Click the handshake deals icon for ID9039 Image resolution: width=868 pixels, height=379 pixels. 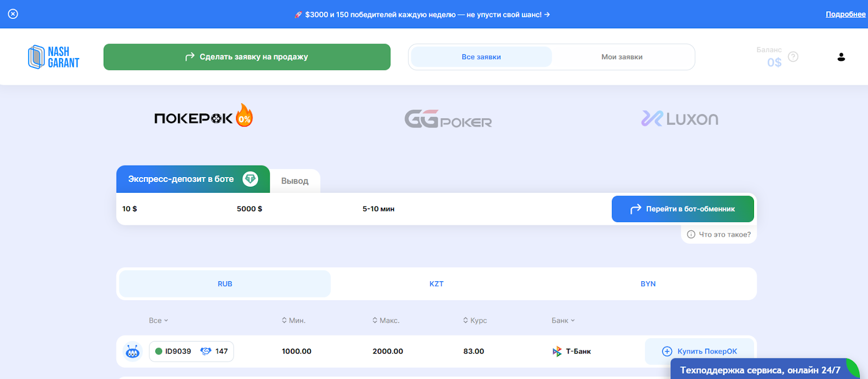click(206, 351)
